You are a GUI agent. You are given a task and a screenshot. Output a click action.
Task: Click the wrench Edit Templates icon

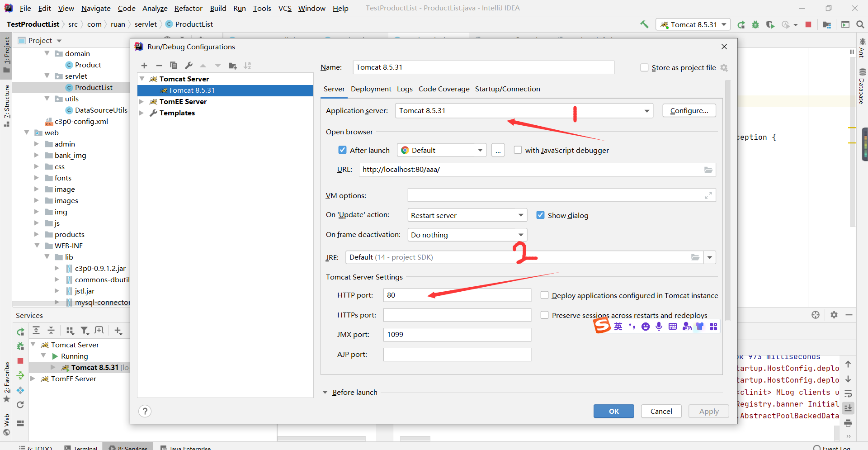[189, 66]
